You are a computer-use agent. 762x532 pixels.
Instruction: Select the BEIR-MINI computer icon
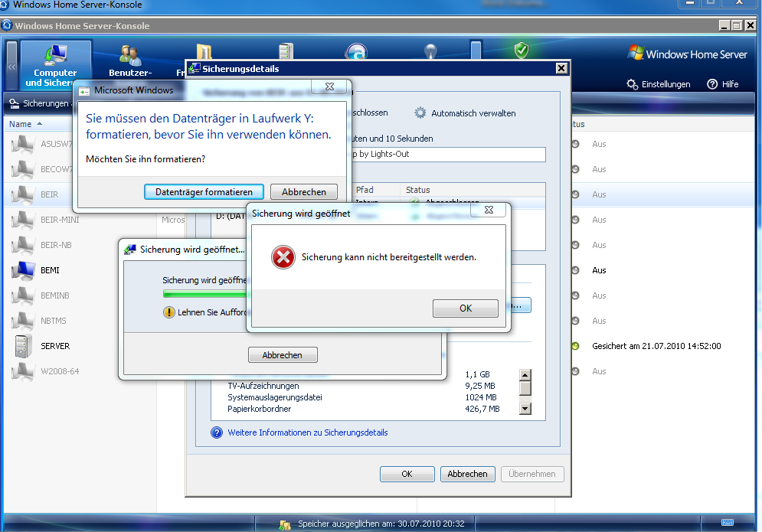[23, 220]
